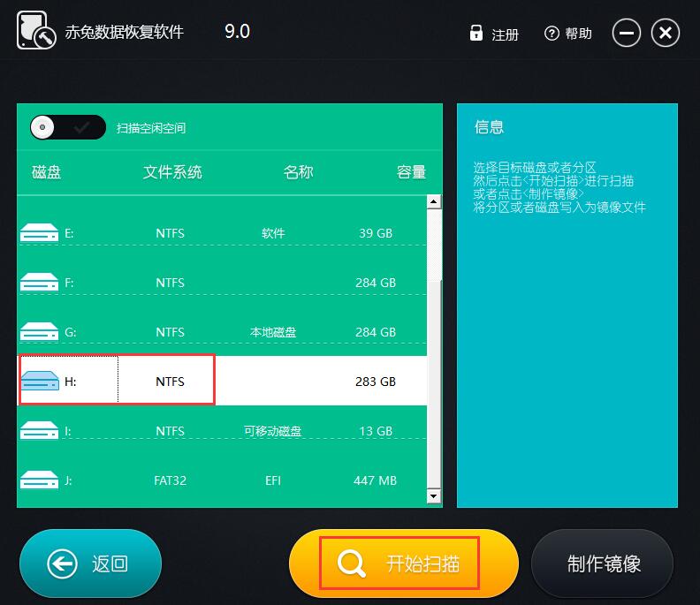Image resolution: width=700 pixels, height=605 pixels.
Task: Click the 返回 back button
Action: [91, 563]
